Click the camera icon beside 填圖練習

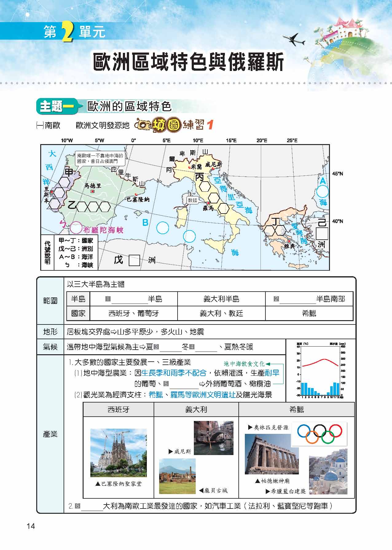tap(143, 125)
